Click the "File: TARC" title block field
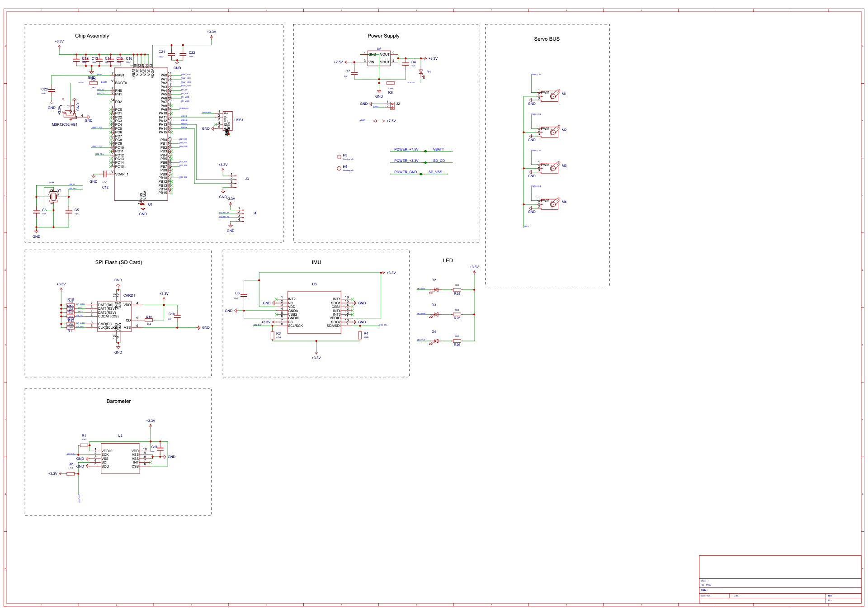 click(706, 585)
